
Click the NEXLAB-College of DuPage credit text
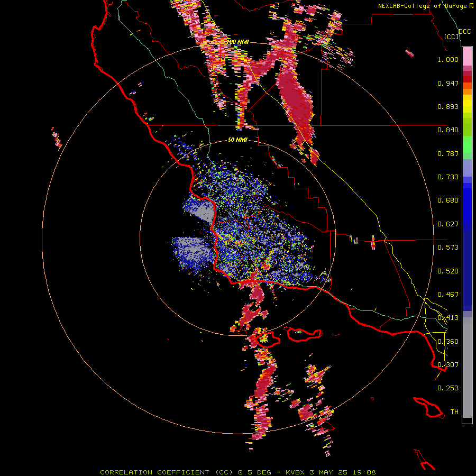point(423,6)
